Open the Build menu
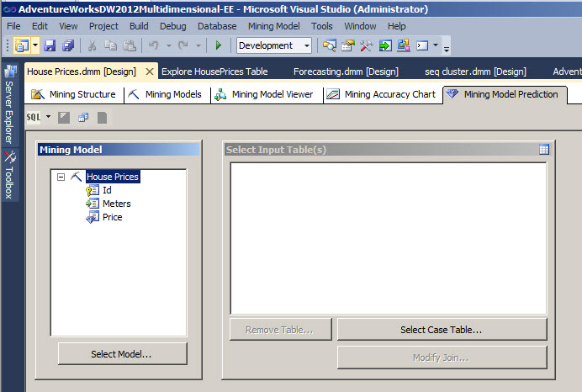 139,26
